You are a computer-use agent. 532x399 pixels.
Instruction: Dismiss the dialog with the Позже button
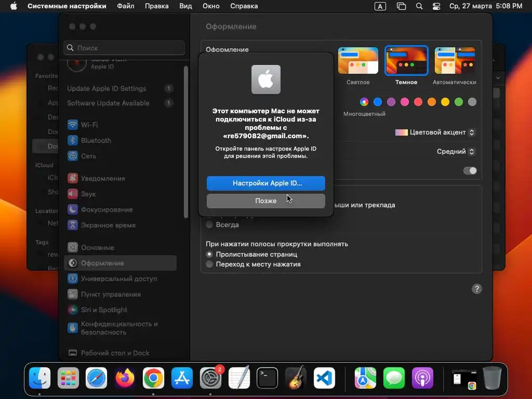point(265,201)
